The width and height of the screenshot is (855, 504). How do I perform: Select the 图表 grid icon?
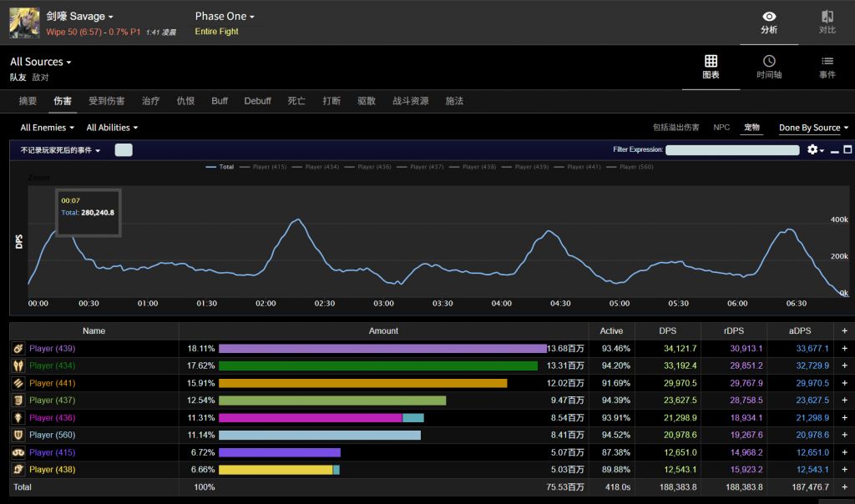pos(711,67)
